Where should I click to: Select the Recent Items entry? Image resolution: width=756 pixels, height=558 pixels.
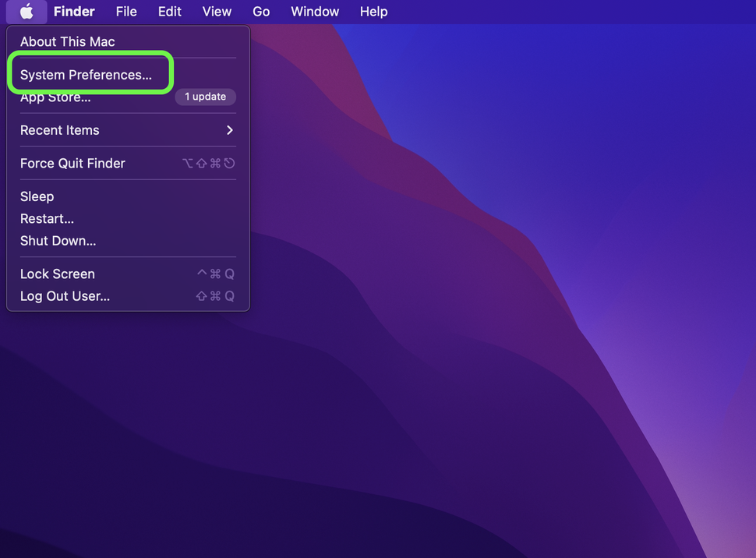tap(129, 130)
